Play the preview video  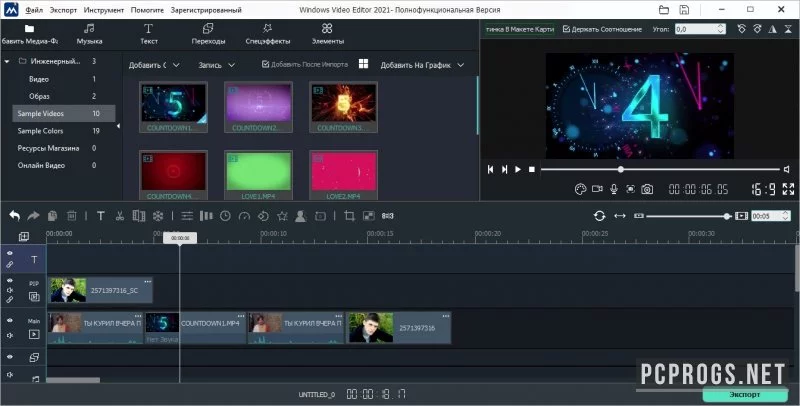pyautogui.click(x=518, y=169)
